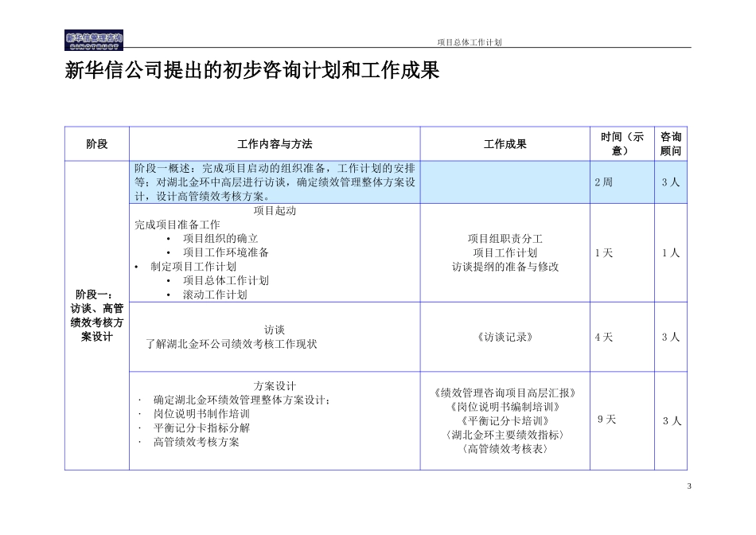756x535 pixels.
Task: Click the bullet 平衡记分卡指标分解
Action: tap(201, 428)
